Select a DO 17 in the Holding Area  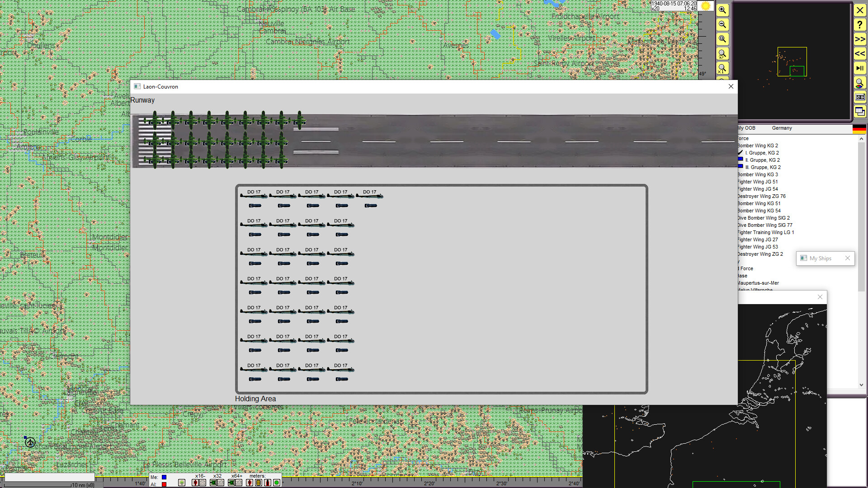(254, 195)
